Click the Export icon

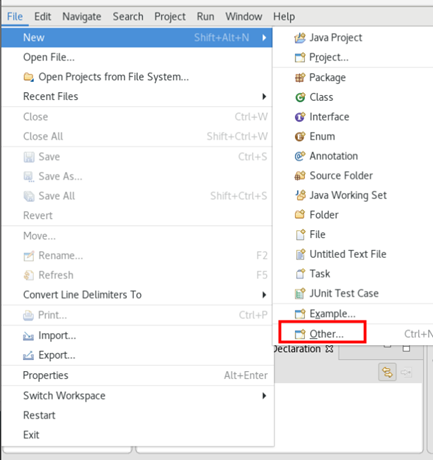pos(28,356)
